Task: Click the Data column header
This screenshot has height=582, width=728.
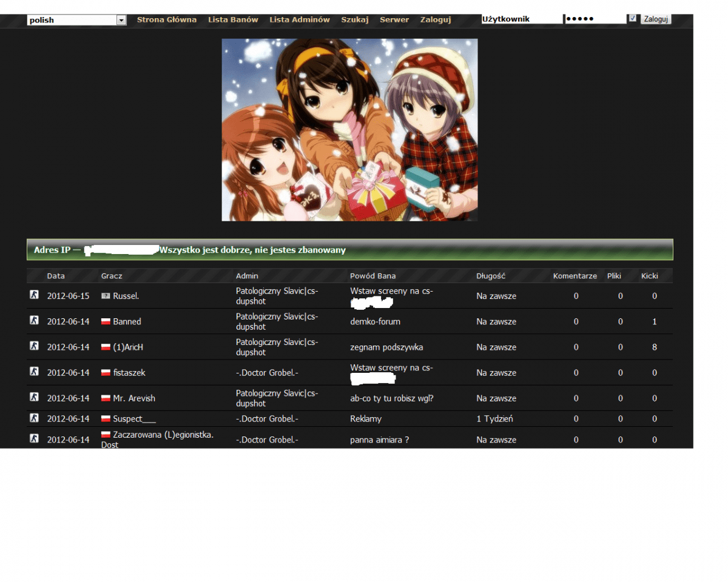Action: (x=56, y=276)
